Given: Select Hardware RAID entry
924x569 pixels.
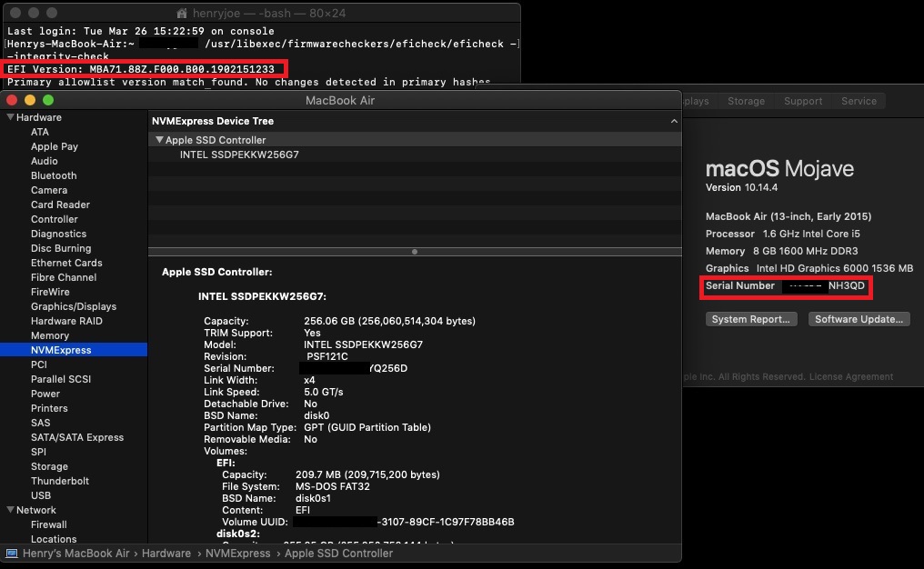Looking at the screenshot, I should pos(66,321).
